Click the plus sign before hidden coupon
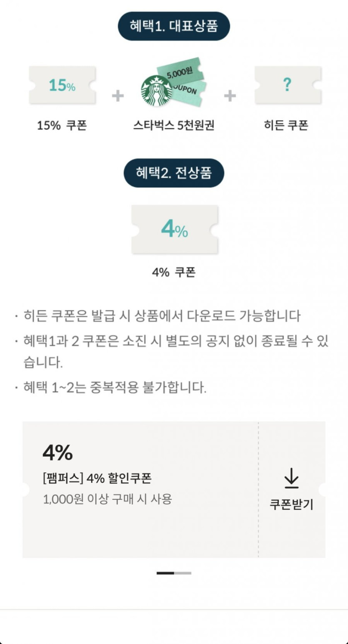Viewport: 348px width, 644px height. coord(230,96)
